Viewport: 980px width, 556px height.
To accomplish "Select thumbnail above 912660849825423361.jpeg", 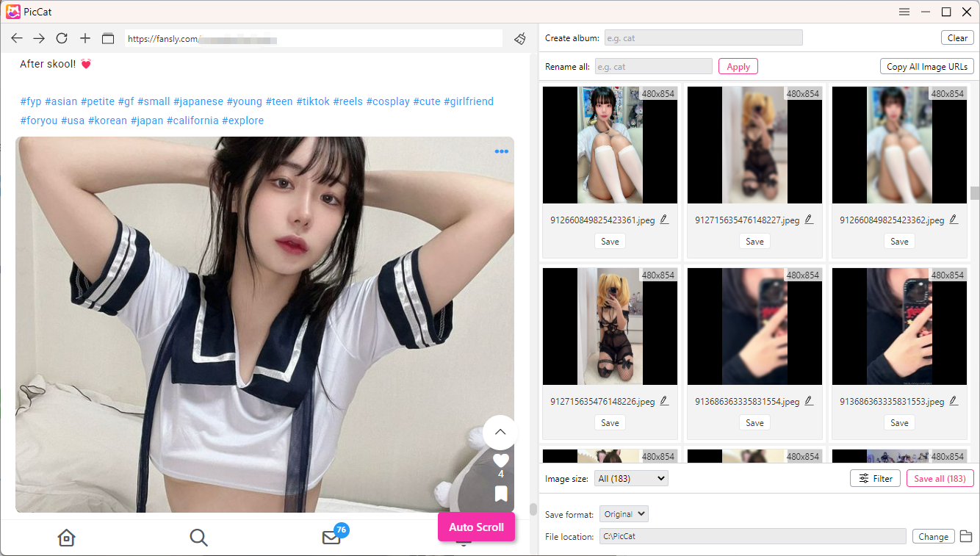I will point(610,145).
